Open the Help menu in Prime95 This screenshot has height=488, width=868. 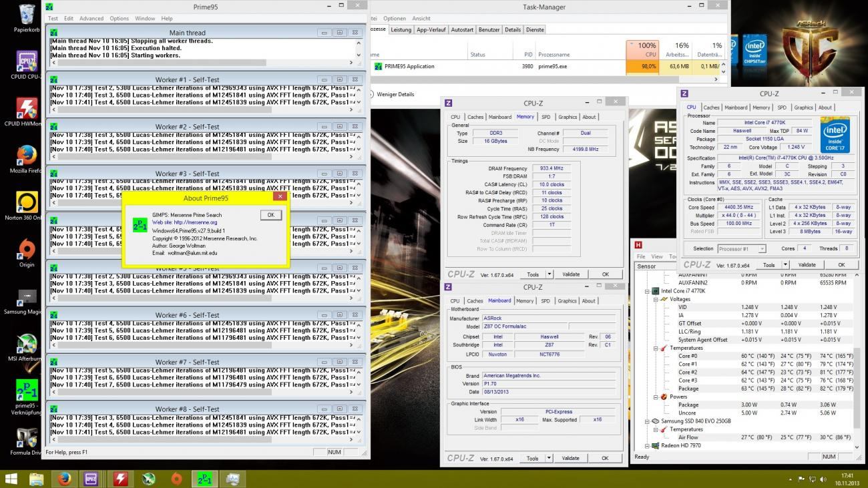[167, 18]
